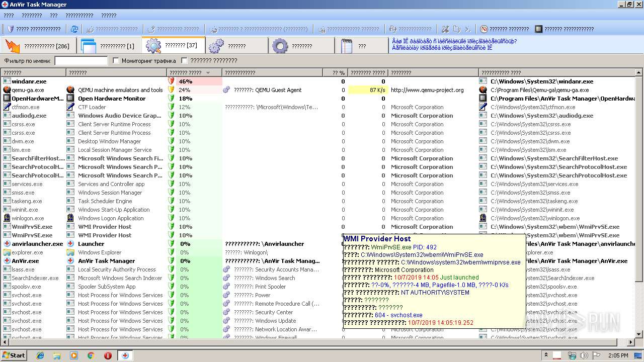Toggle checkbox right of Мониторинг трафика label
This screenshot has height=362, width=644.
184,61
